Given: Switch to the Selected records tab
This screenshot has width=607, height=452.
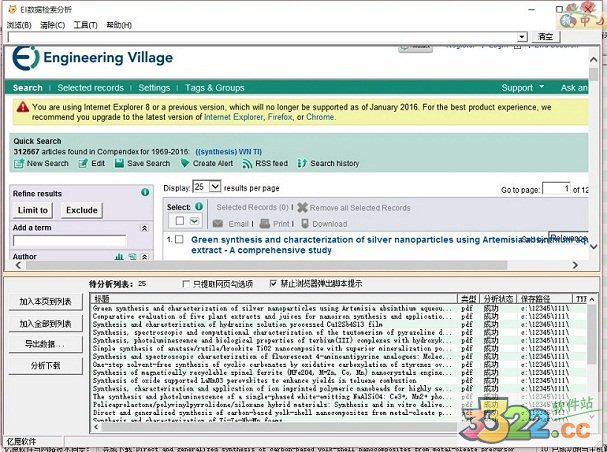Looking at the screenshot, I should coord(91,88).
